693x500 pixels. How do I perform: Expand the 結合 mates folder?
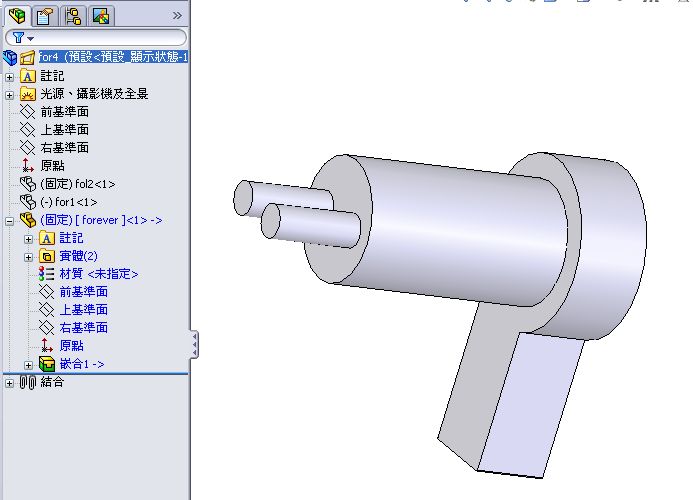click(x=9, y=383)
